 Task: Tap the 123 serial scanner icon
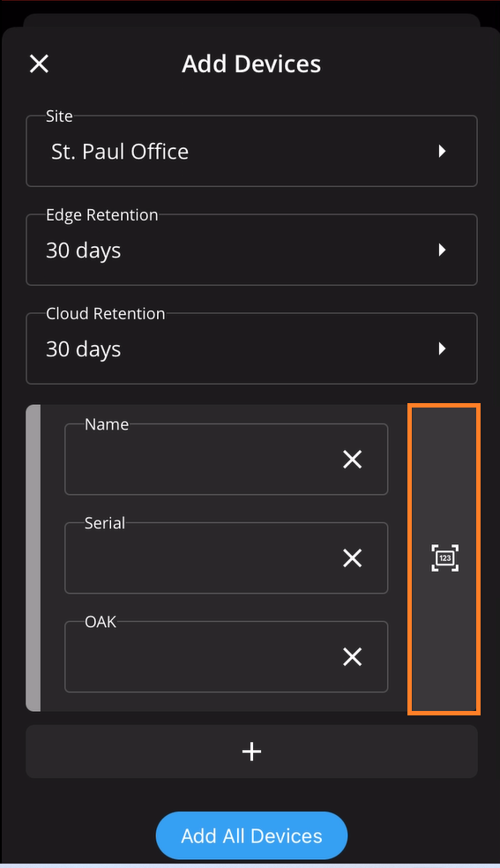click(444, 558)
